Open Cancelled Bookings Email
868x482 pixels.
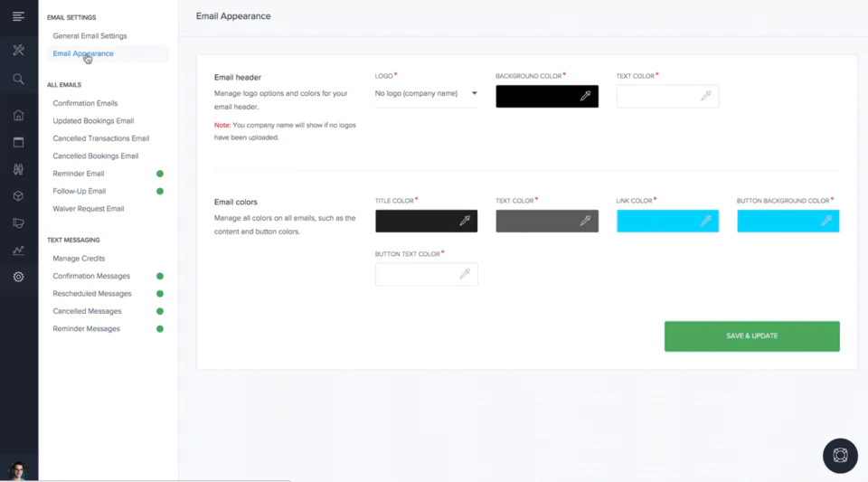(95, 156)
